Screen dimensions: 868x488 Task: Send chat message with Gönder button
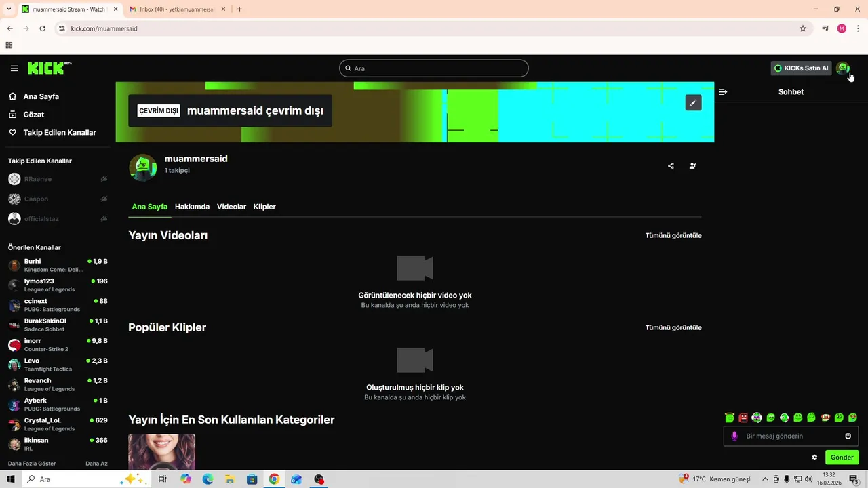842,457
